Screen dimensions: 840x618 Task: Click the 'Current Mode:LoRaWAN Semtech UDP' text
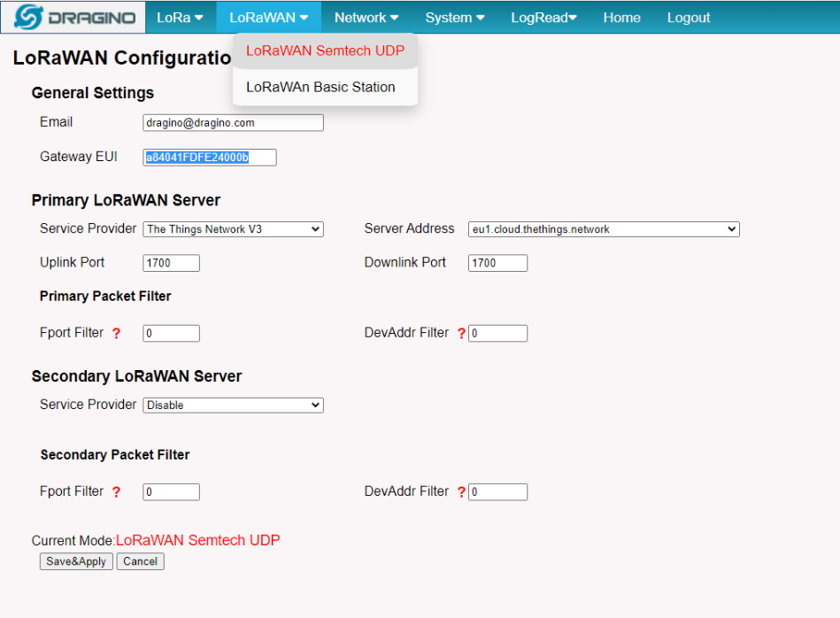click(x=156, y=540)
